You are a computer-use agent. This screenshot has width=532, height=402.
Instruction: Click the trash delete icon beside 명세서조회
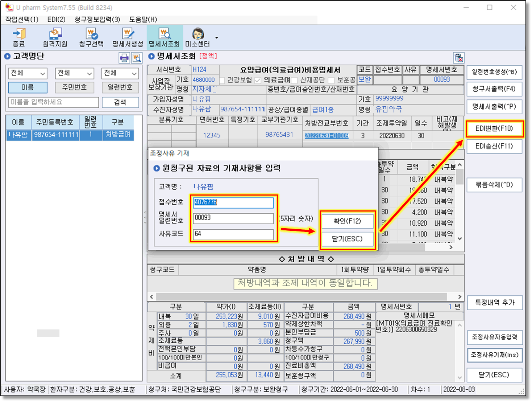point(458,58)
